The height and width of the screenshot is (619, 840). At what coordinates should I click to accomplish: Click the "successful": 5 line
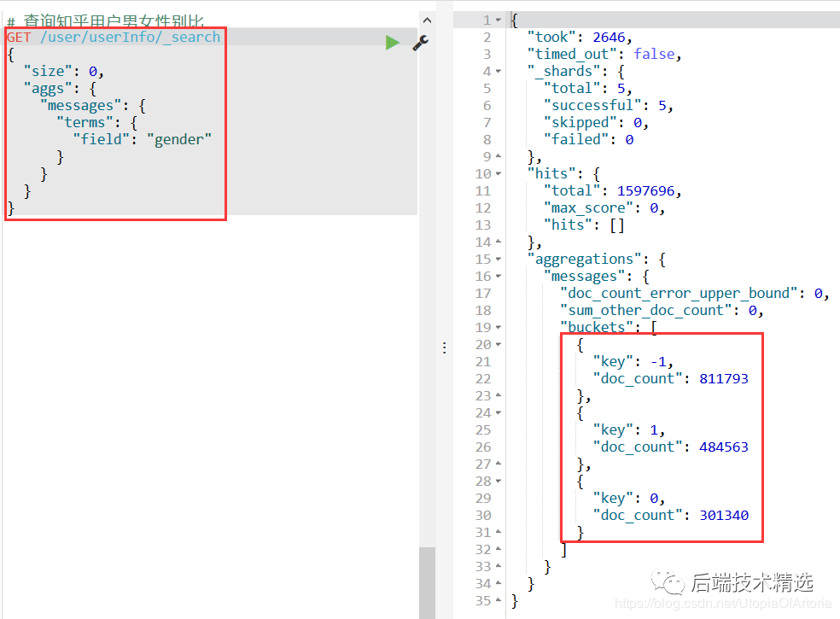coord(609,106)
